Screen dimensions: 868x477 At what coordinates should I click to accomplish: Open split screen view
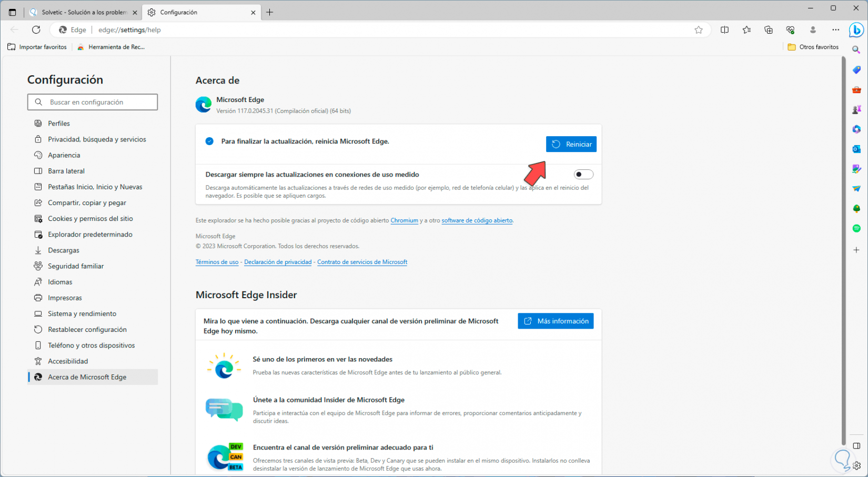coord(725,30)
